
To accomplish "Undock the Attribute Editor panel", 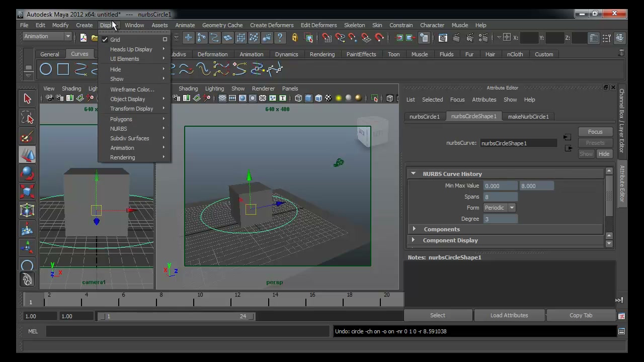I will 606,87.
